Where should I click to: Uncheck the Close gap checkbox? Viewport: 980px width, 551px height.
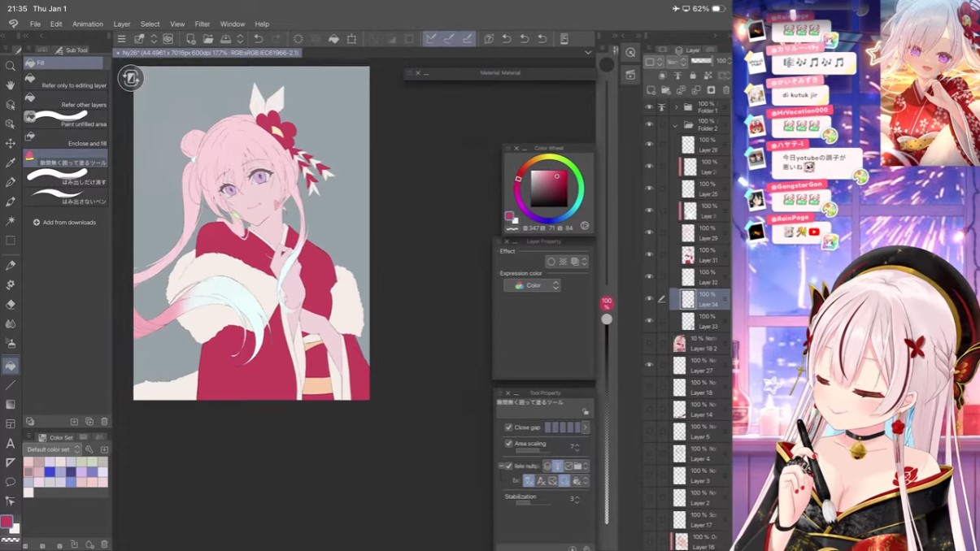pyautogui.click(x=508, y=427)
